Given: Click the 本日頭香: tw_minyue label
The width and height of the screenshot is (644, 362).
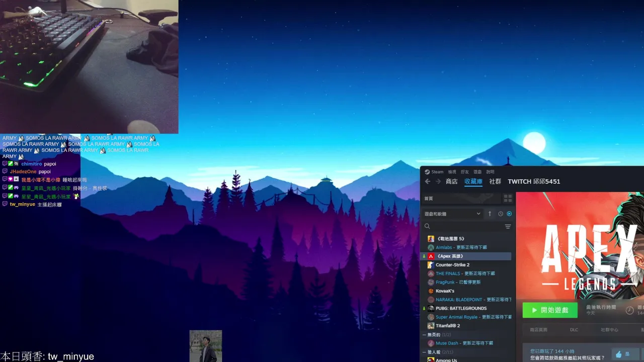Looking at the screenshot, I should point(47,356).
